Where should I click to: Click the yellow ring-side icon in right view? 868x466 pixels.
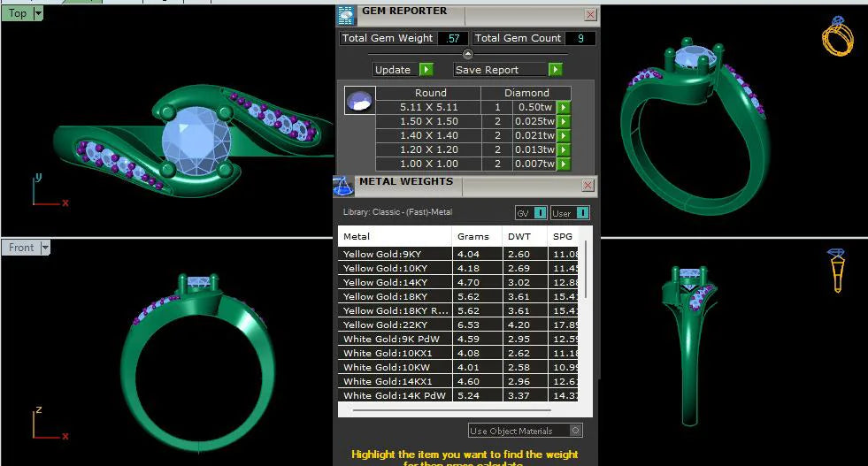[x=836, y=270]
